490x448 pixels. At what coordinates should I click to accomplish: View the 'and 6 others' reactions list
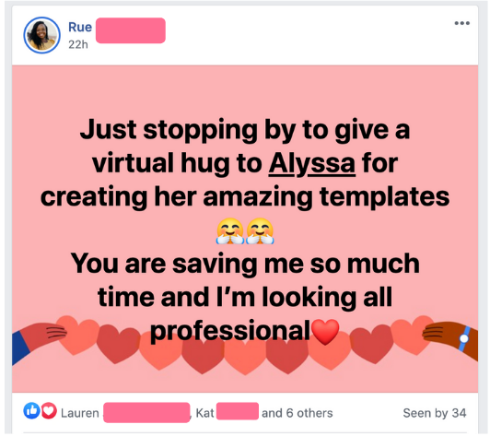(297, 413)
